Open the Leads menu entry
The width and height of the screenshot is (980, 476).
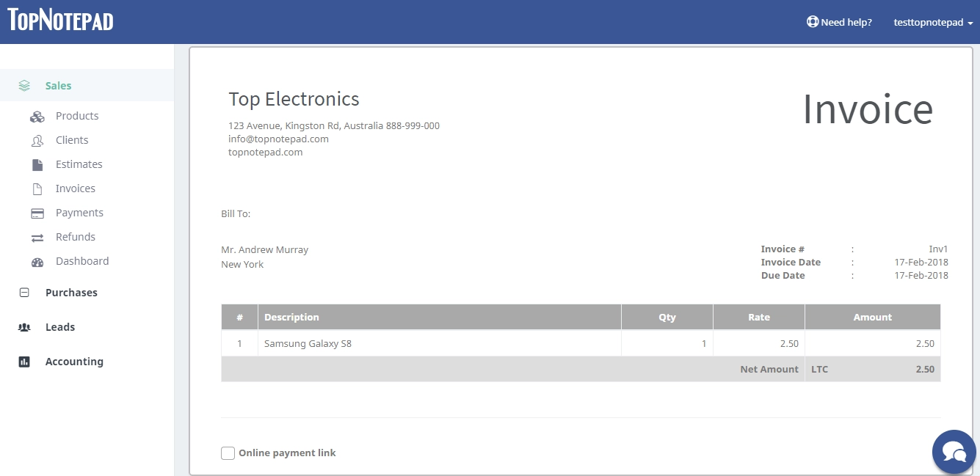(x=60, y=327)
